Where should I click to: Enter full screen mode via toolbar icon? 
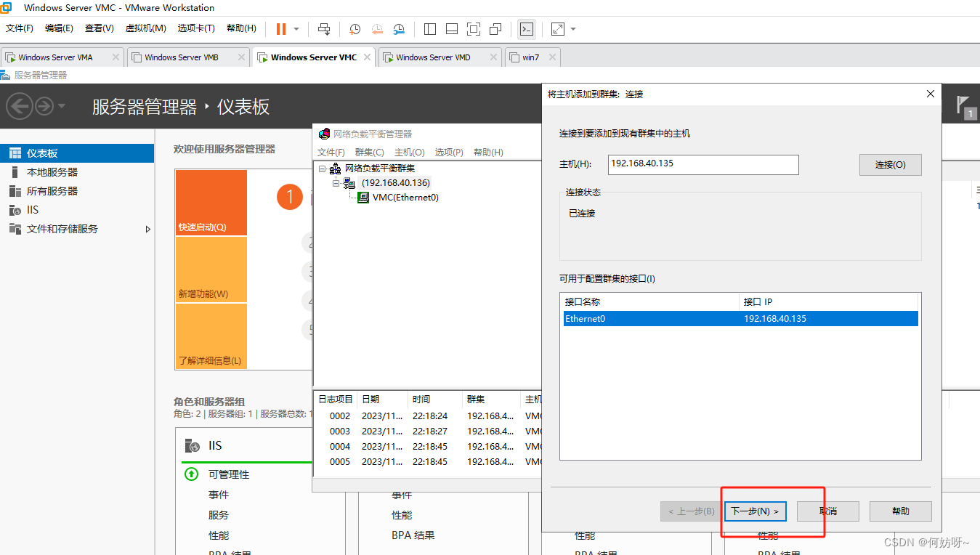(x=474, y=29)
